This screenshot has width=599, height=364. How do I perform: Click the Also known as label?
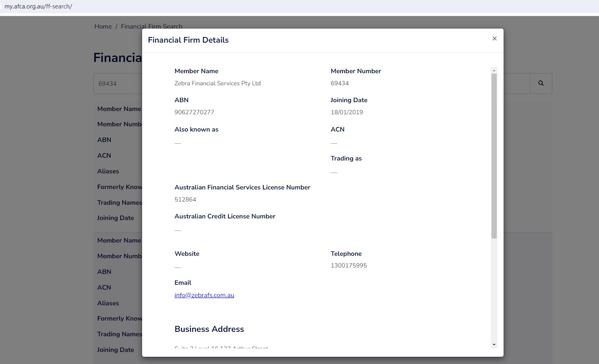coord(196,130)
